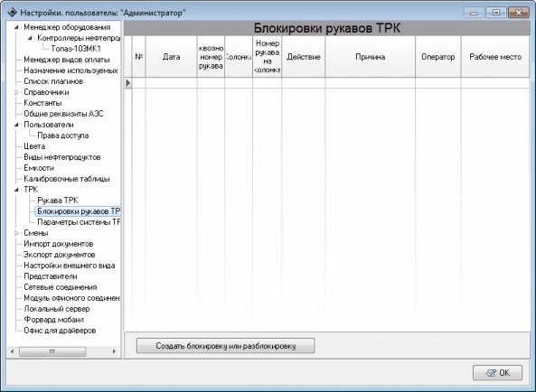The image size is (536, 392).
Task: Open Калибровочные таблицы settings
Action: pyautogui.click(x=67, y=179)
